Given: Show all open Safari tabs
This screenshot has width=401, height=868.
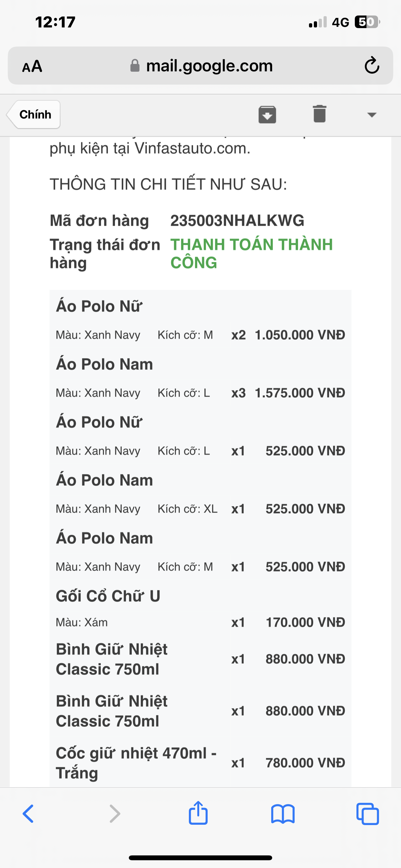Looking at the screenshot, I should [x=367, y=814].
